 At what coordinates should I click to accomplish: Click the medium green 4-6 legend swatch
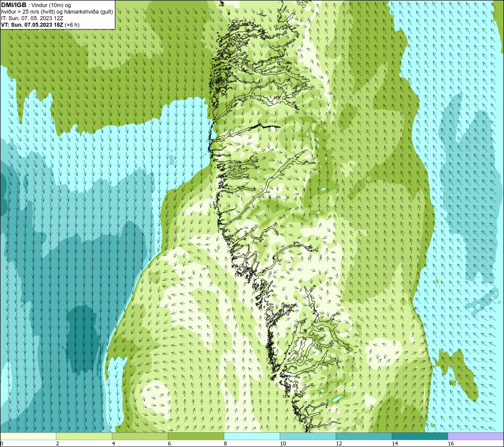click(140, 436)
